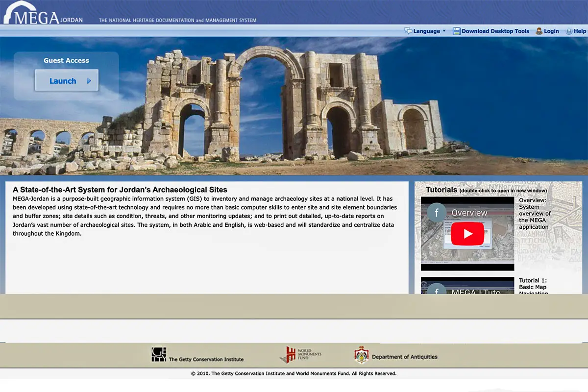Click the Overview video channel avatar

pos(436,213)
